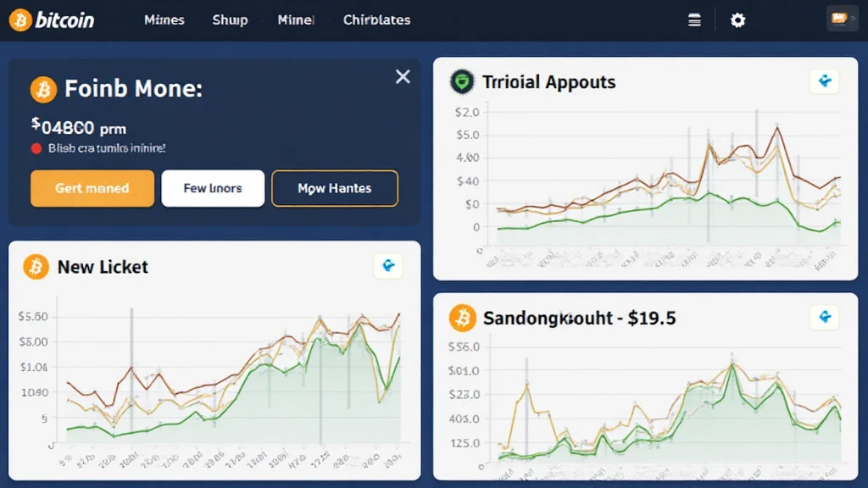The height and width of the screenshot is (488, 868).
Task: Select Mimel in the top navigation
Action: tap(296, 19)
